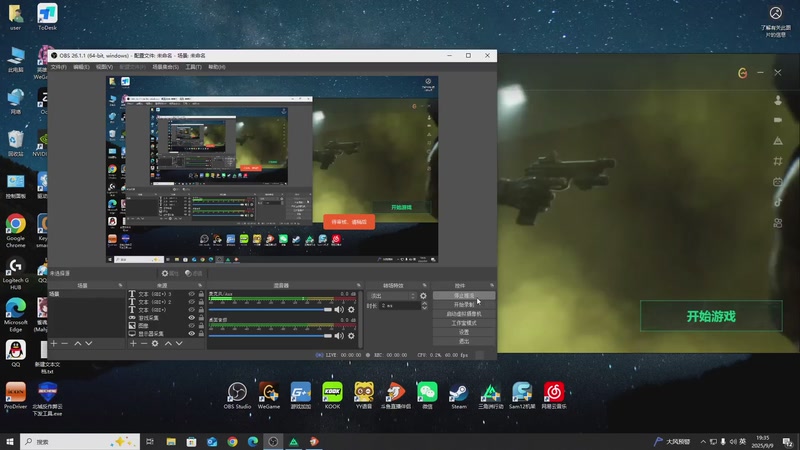
Task: Open 桌面音频 mixer gear settings
Action: tap(351, 336)
